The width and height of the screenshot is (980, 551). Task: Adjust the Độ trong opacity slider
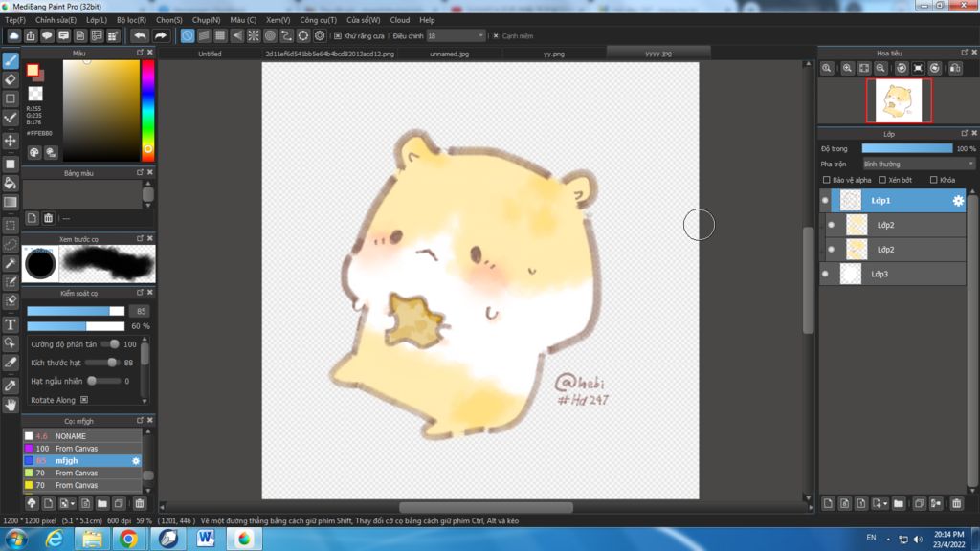coord(907,148)
